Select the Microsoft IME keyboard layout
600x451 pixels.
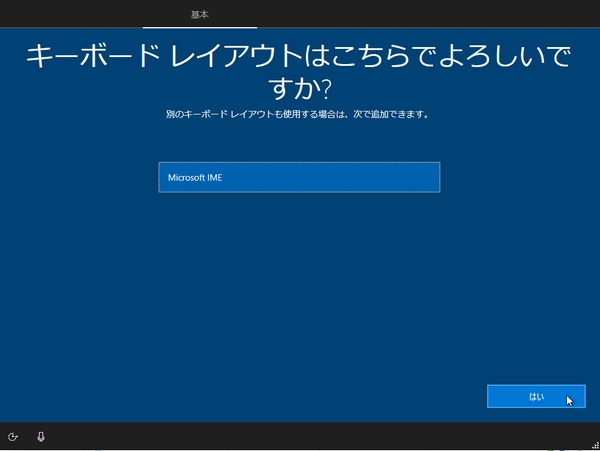point(299,177)
